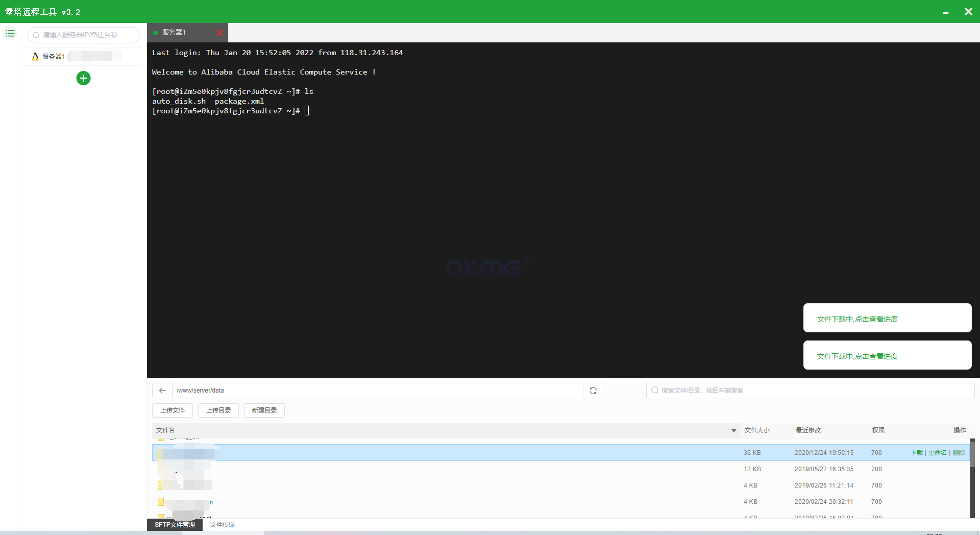Toggle the sidebar list menu icon

point(10,34)
